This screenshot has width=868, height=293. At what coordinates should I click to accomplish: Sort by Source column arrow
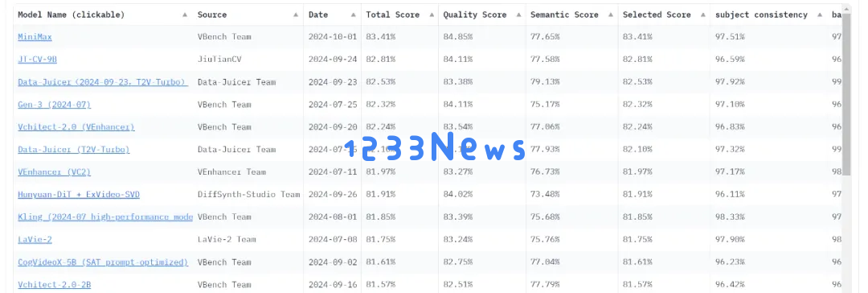296,15
